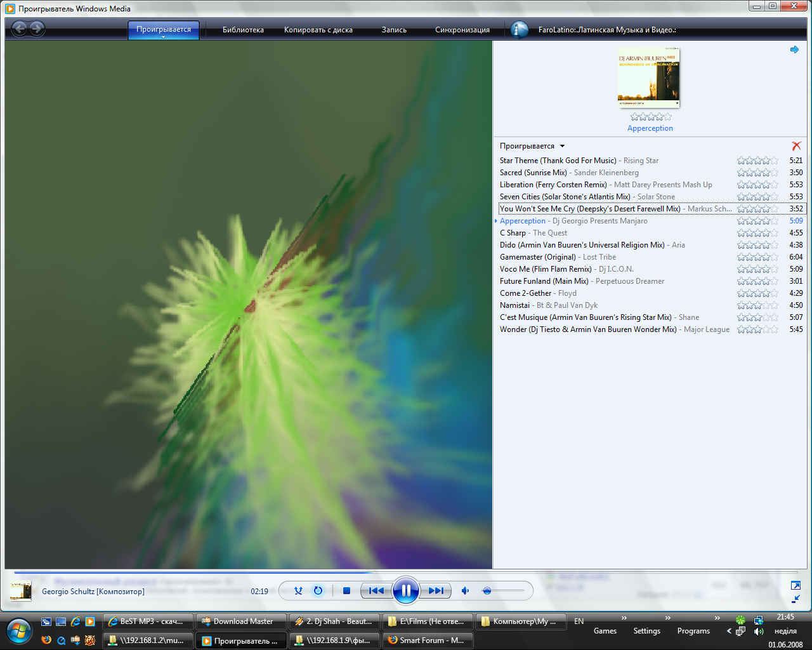Screen dimensions: 812x650
Task: Click the FaroLatino store info icon
Action: (520, 30)
